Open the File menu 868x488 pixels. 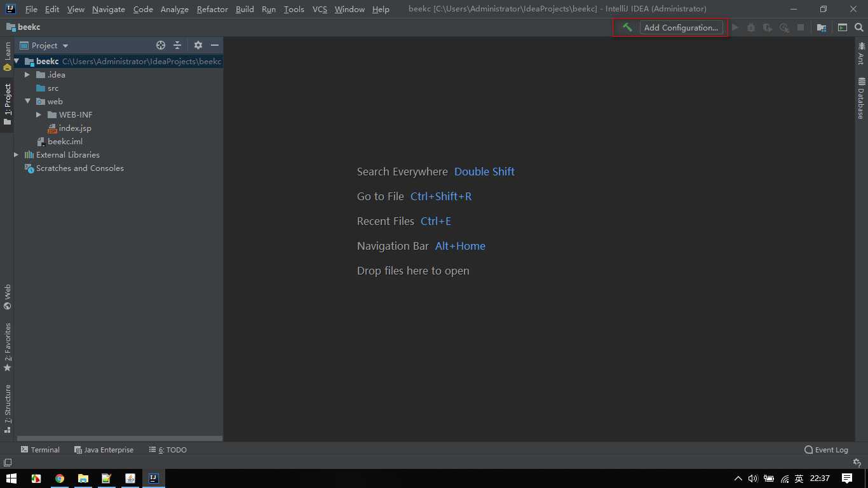pos(31,9)
